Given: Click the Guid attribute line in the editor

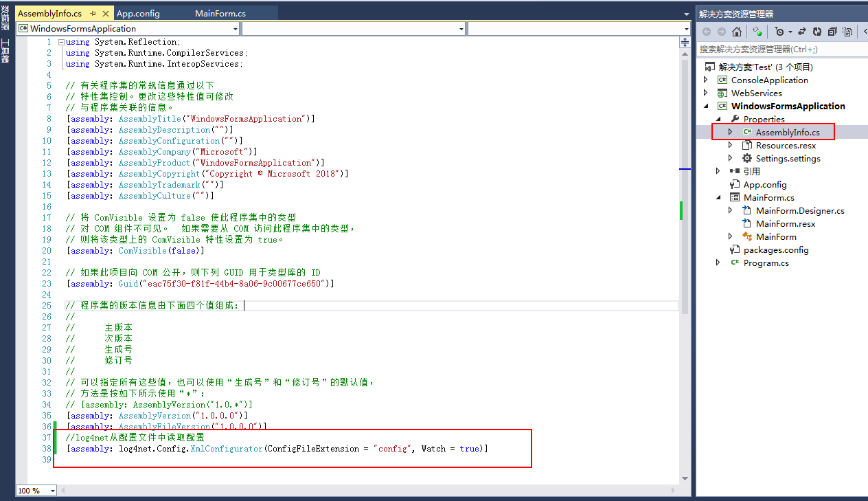Looking at the screenshot, I should coord(200,284).
